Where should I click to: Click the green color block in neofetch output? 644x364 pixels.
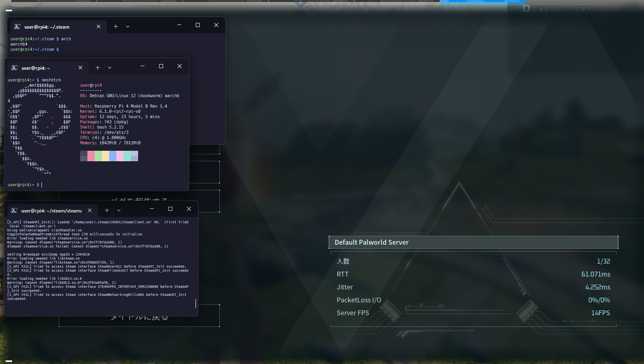click(x=98, y=156)
